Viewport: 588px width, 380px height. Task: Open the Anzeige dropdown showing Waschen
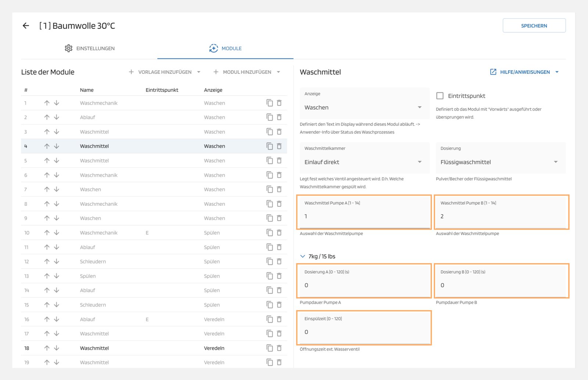(x=364, y=107)
